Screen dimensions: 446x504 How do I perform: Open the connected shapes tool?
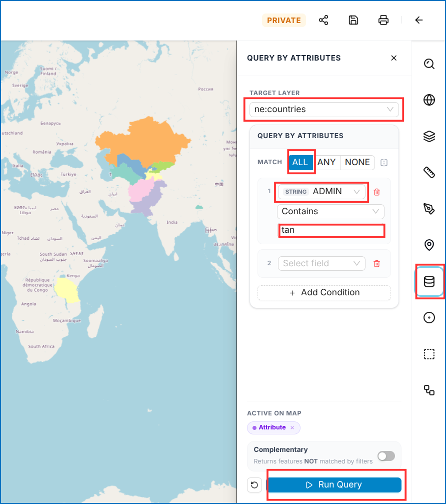pyautogui.click(x=429, y=390)
